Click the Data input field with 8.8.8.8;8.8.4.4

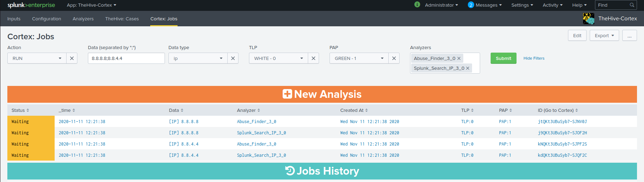[x=126, y=58]
